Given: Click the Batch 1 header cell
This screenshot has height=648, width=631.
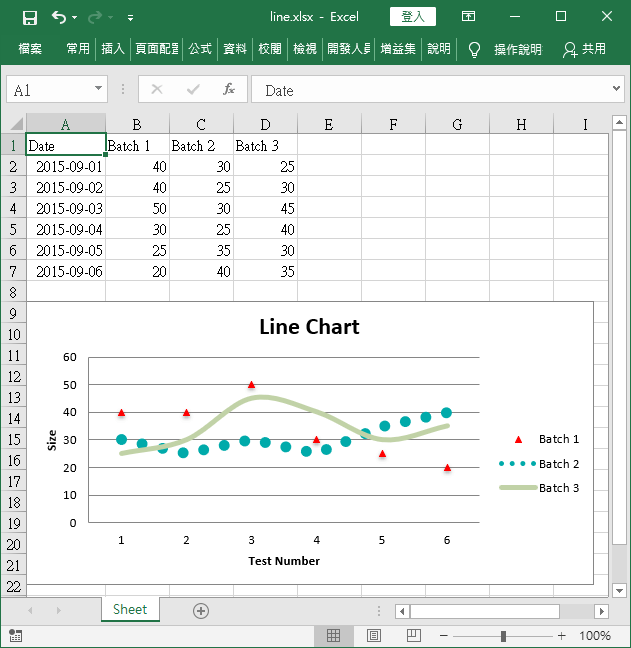Looking at the screenshot, I should tap(138, 145).
